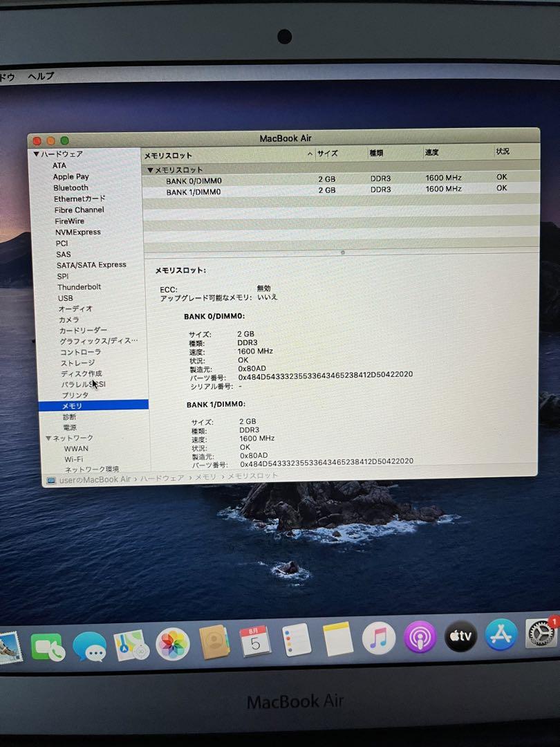Viewport: 560px width, 747px height.
Task: Click the サイズ column header
Action: (342, 154)
